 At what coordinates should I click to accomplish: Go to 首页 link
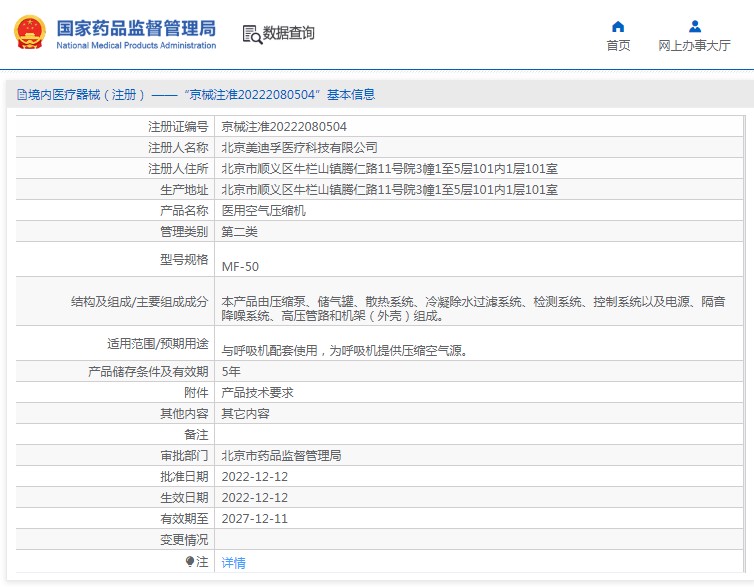tap(618, 46)
